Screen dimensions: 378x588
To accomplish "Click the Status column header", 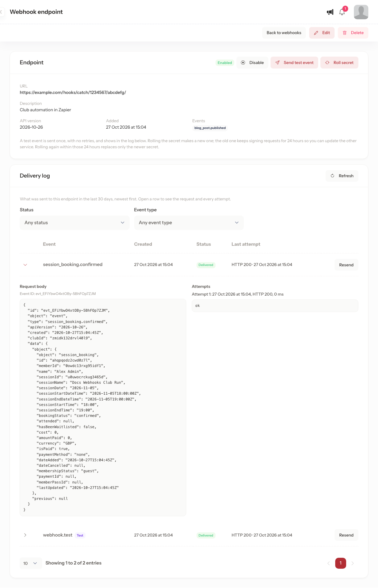I will point(204,244).
